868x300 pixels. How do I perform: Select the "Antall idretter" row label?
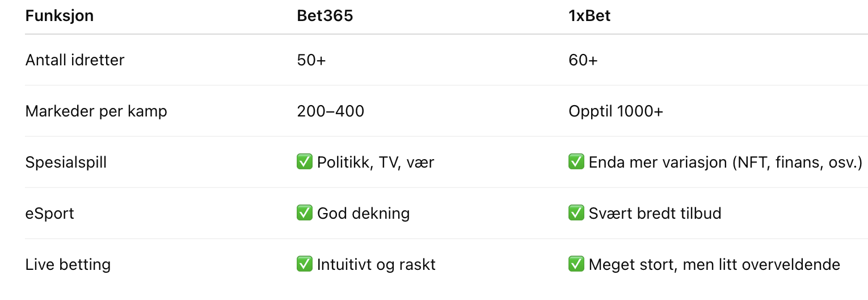75,60
